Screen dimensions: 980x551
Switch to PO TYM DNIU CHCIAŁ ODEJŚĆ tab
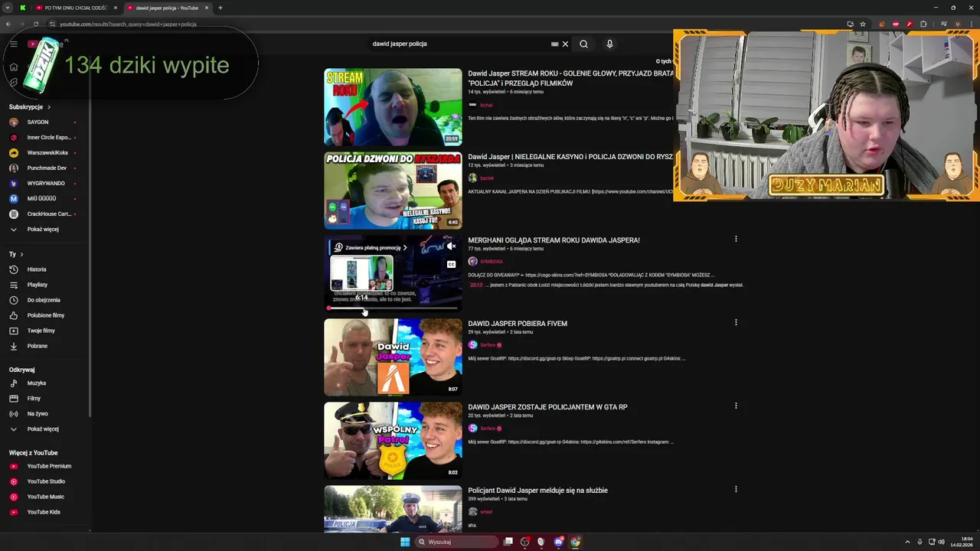[x=76, y=8]
